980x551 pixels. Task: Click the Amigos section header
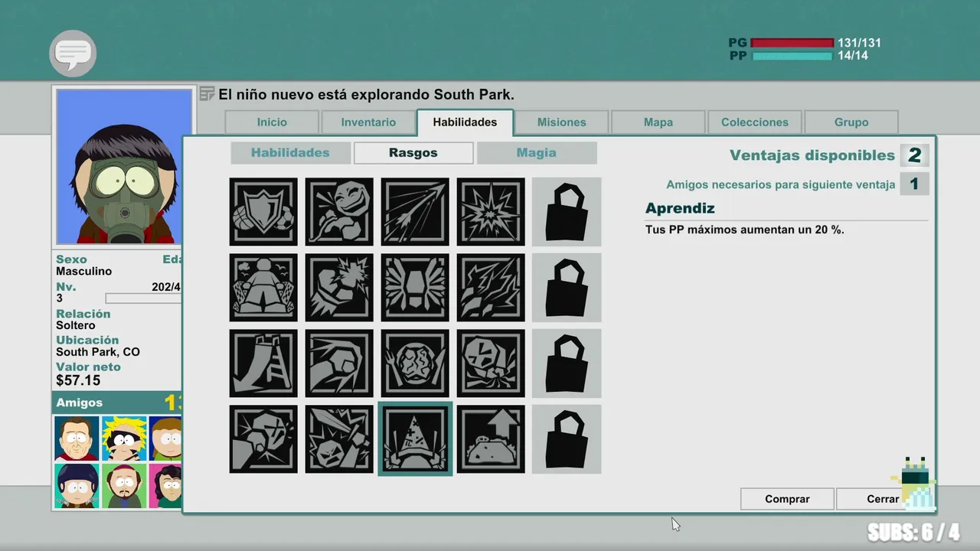tap(117, 403)
